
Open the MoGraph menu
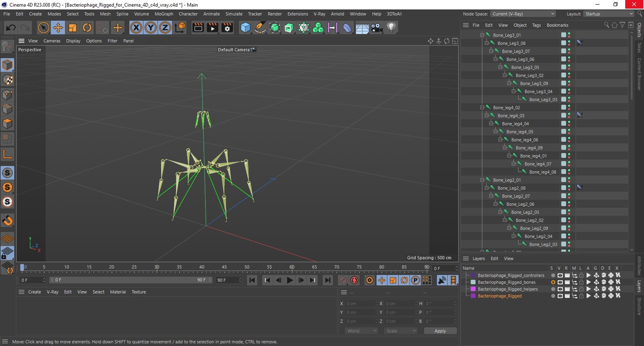click(164, 14)
